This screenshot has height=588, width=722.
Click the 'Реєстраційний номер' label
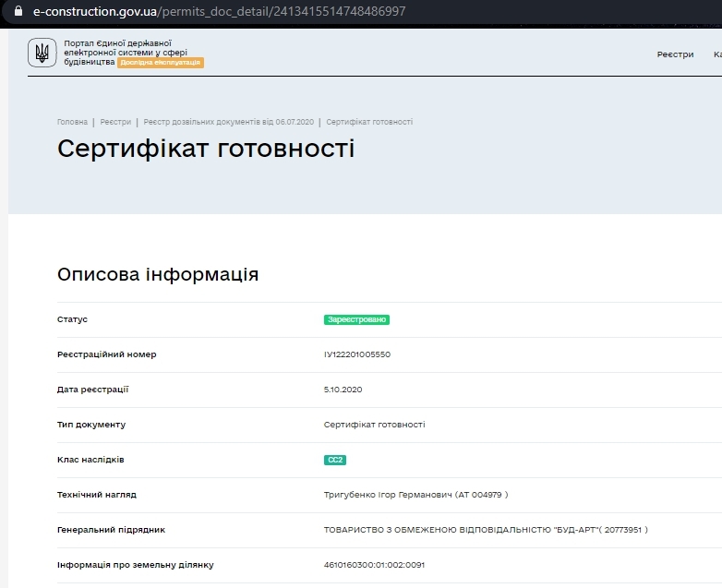coord(107,354)
